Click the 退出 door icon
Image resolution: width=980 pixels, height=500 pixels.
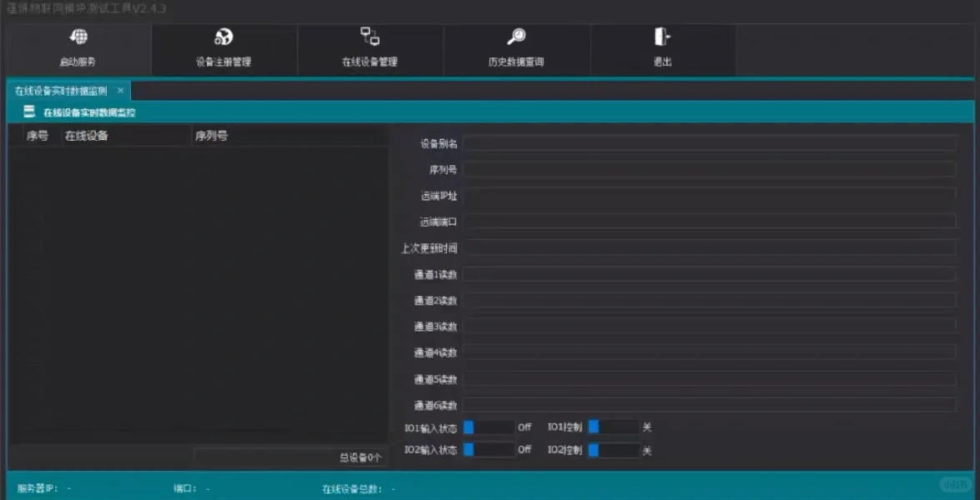click(662, 37)
